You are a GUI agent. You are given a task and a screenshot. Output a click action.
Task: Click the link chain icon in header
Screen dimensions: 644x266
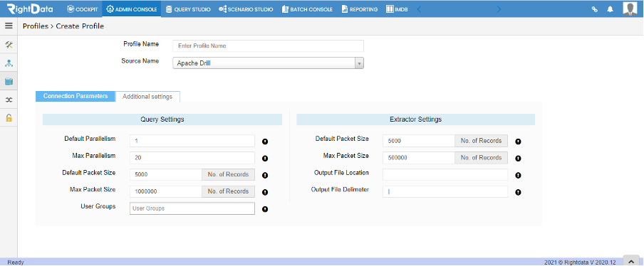point(594,9)
